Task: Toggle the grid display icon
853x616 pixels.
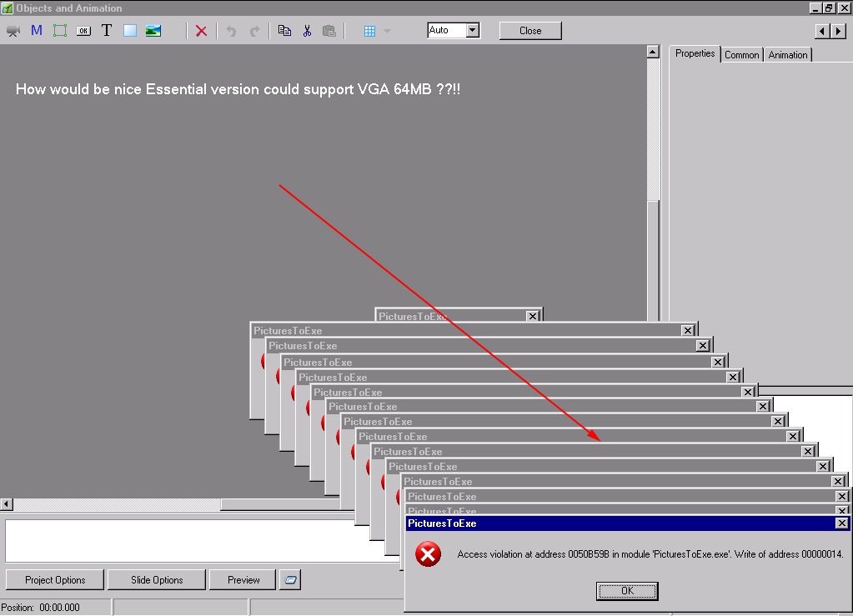Action: pos(369,31)
